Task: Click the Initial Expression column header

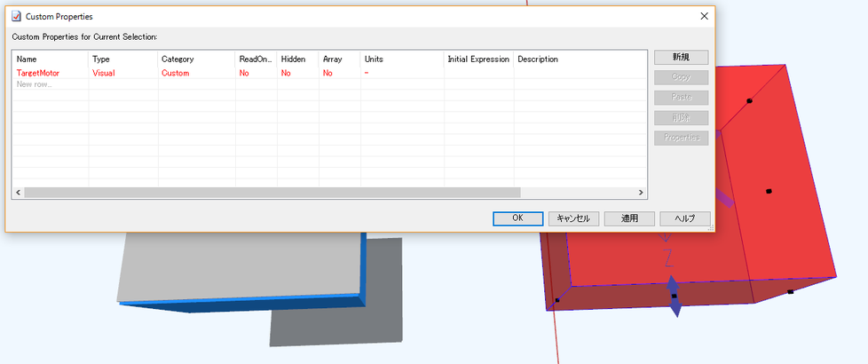Action: 479,59
